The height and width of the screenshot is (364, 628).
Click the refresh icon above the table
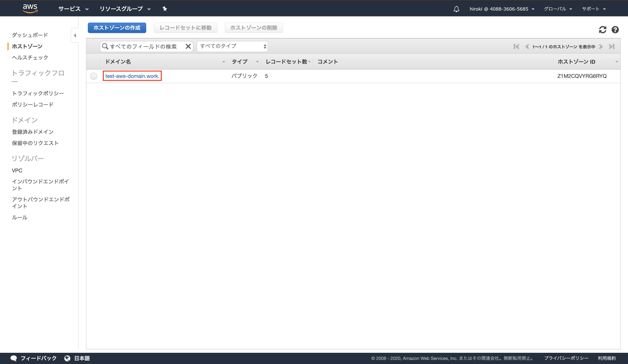click(x=603, y=30)
